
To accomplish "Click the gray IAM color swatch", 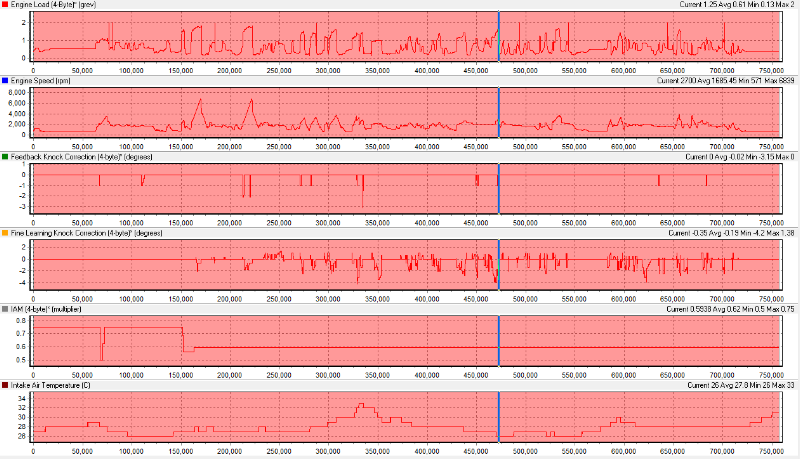I will 5,309.
